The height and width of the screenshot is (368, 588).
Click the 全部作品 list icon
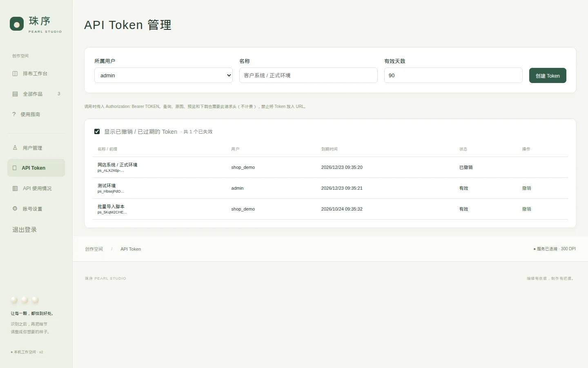(15, 94)
